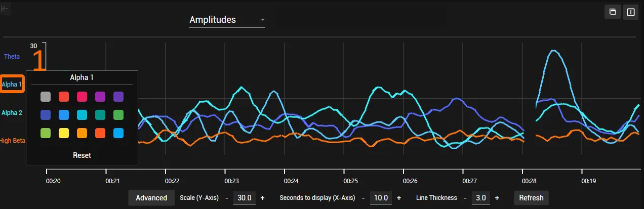Pick the green swatch next to teal

118,115
